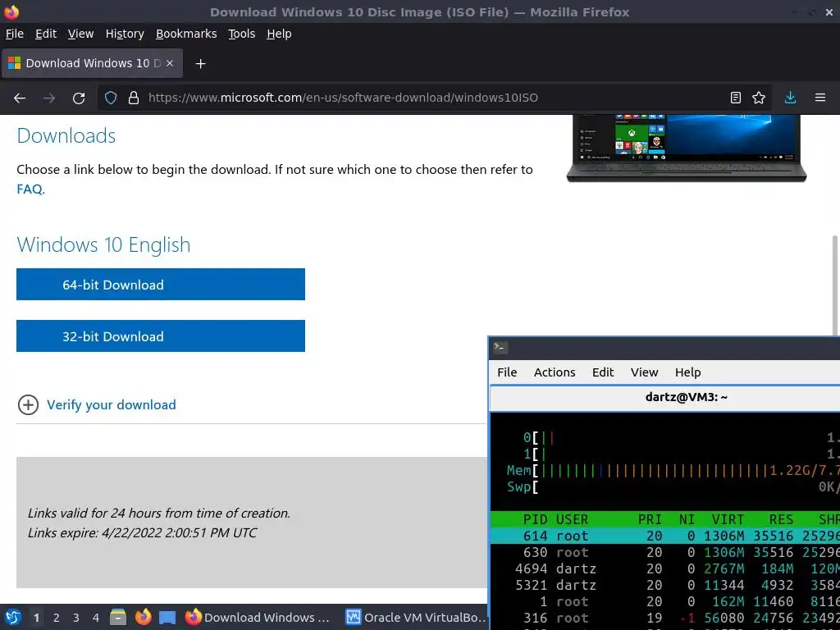This screenshot has width=840, height=630.
Task: Reload the Microsoft download page
Action: click(79, 98)
